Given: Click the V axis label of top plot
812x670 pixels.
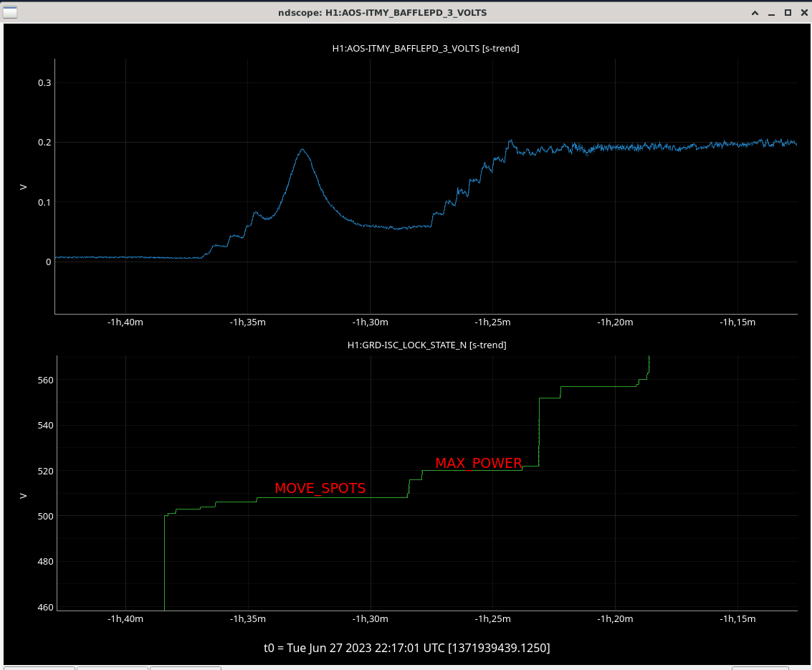Looking at the screenshot, I should pos(24,187).
